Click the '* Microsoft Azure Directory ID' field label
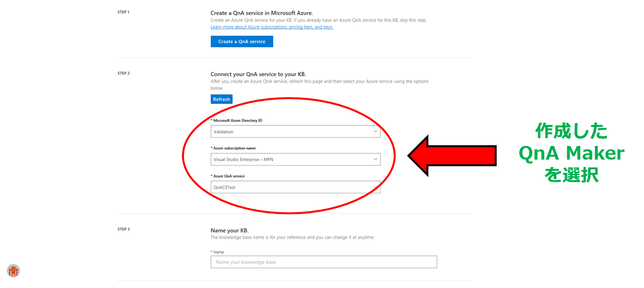This screenshot has width=644, height=288. pyautogui.click(x=236, y=121)
